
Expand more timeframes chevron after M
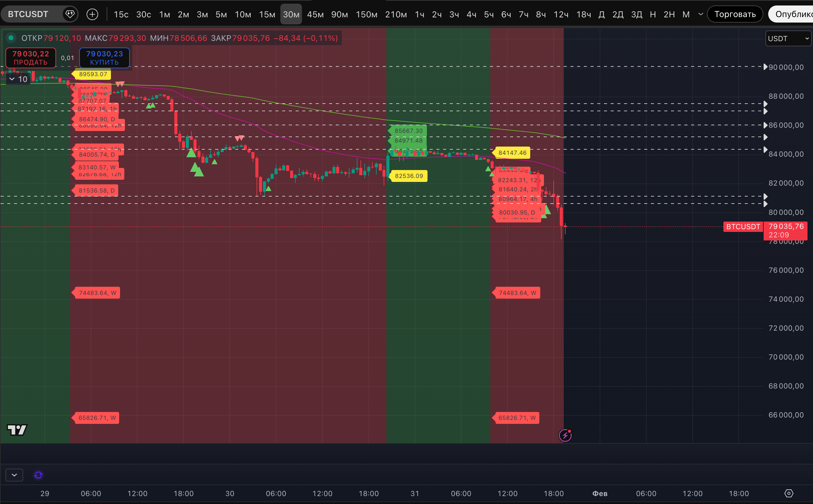pyautogui.click(x=701, y=14)
